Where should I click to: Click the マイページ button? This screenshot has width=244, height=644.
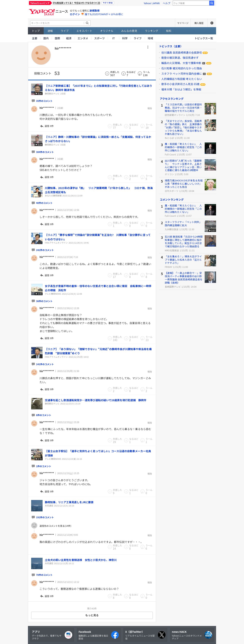point(183,23)
